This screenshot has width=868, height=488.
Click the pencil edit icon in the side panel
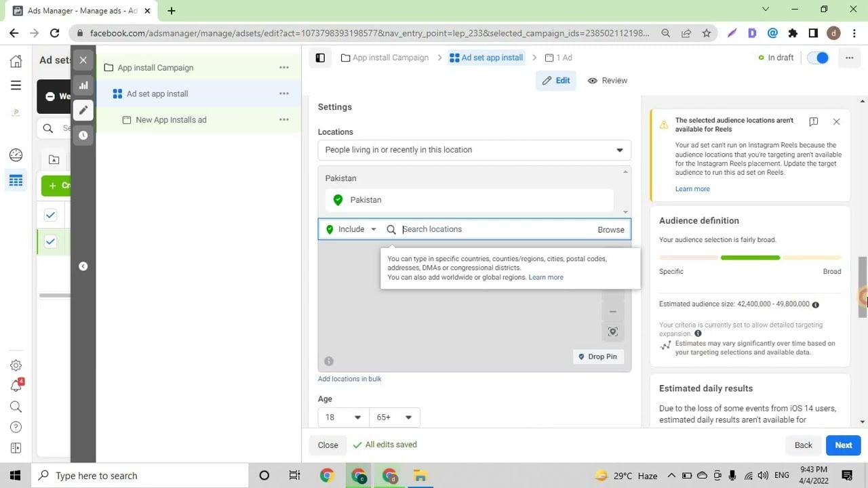click(x=83, y=110)
